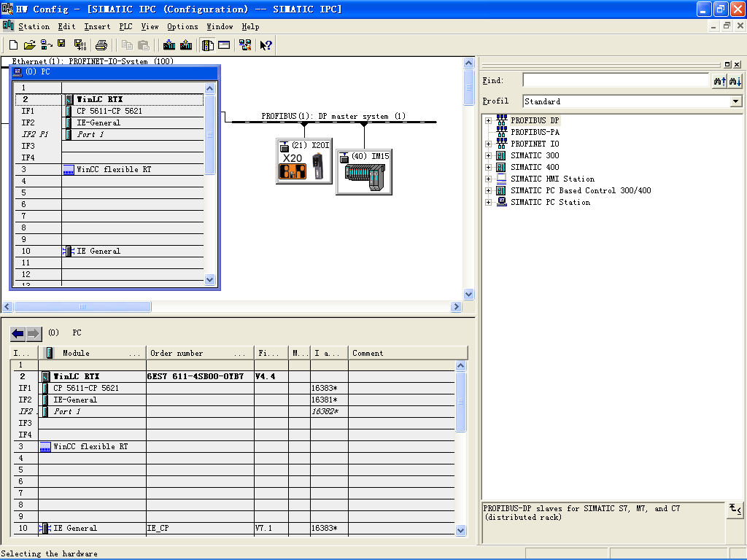Click the rack window scroll down arrow
Viewport: 747px width, 560px height.
(209, 279)
